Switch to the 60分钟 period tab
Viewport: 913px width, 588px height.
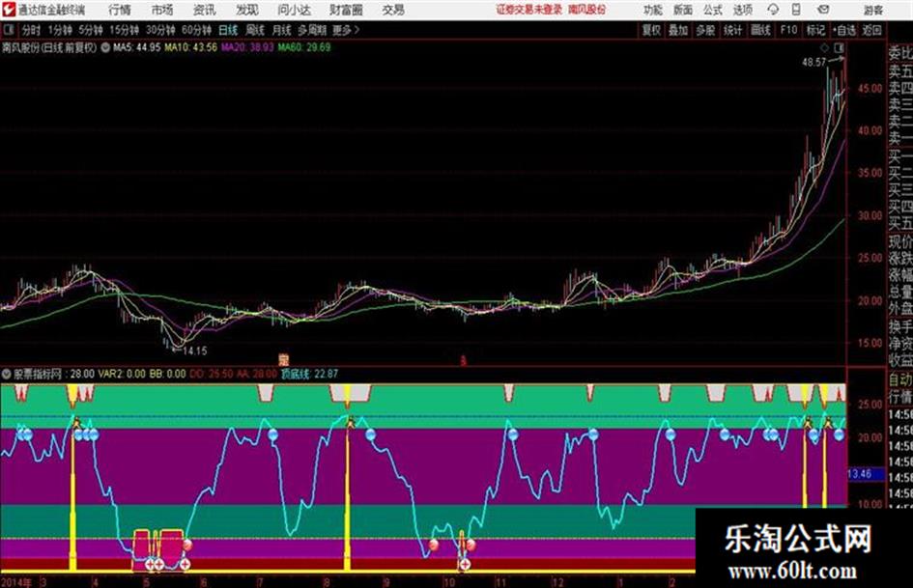click(x=196, y=30)
